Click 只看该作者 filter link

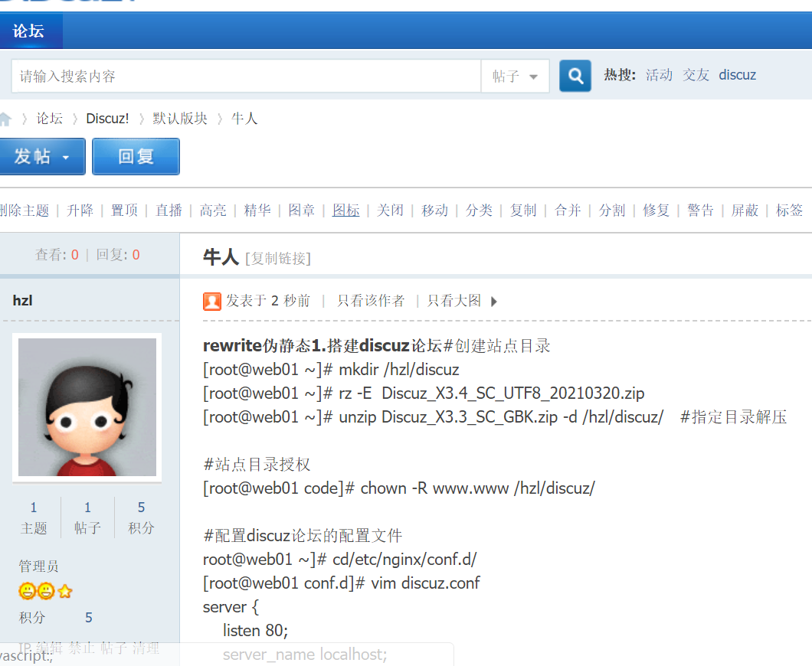pos(371,301)
